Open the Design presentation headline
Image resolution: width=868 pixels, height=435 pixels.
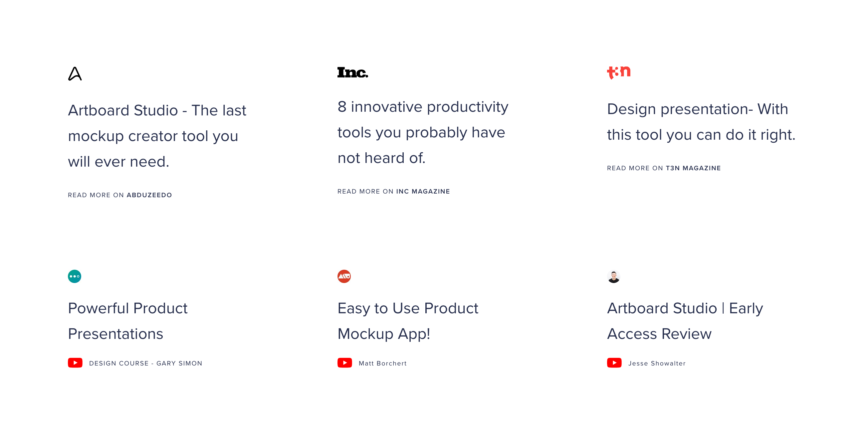tap(701, 121)
